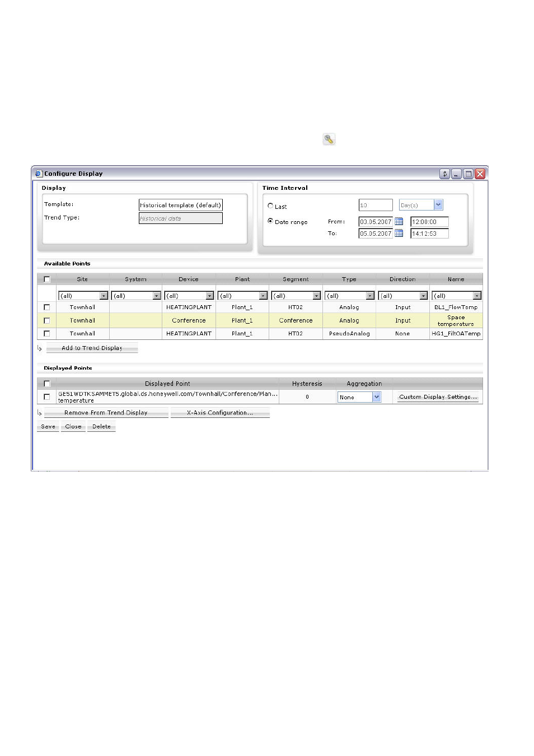The height and width of the screenshot is (756, 534).
Task: Click the Aggregation column header
Action: (364, 384)
